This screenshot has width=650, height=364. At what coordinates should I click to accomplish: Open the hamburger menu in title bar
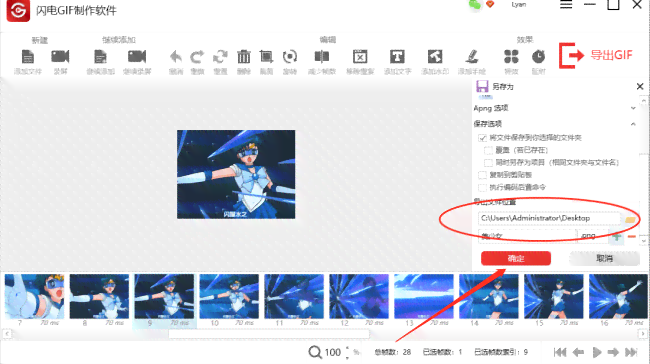pyautogui.click(x=566, y=5)
